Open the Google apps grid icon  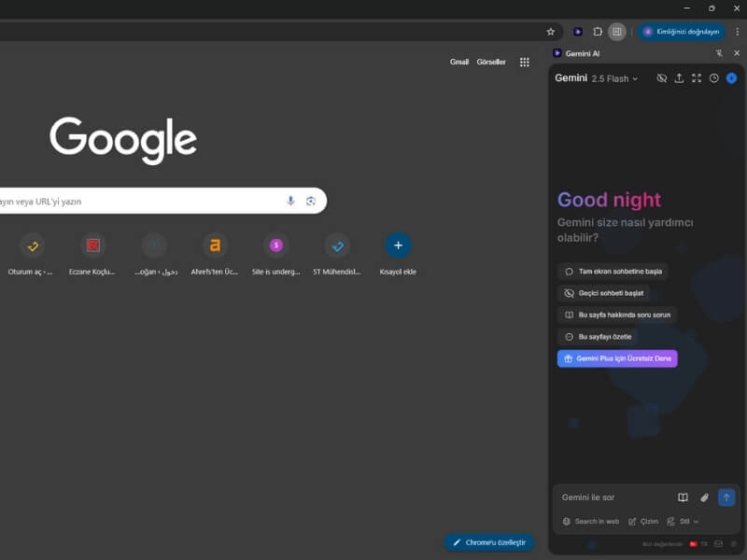coord(525,62)
